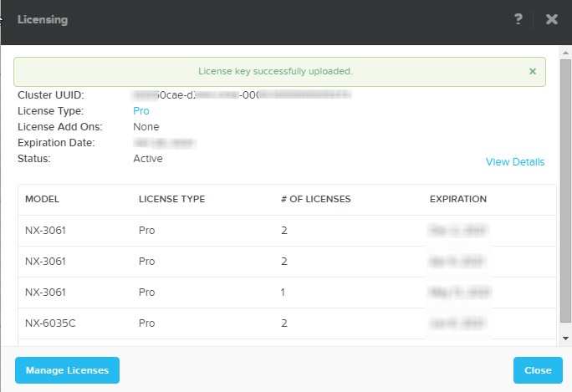Click the Manage Licenses button
The height and width of the screenshot is (392, 572).
67,370
